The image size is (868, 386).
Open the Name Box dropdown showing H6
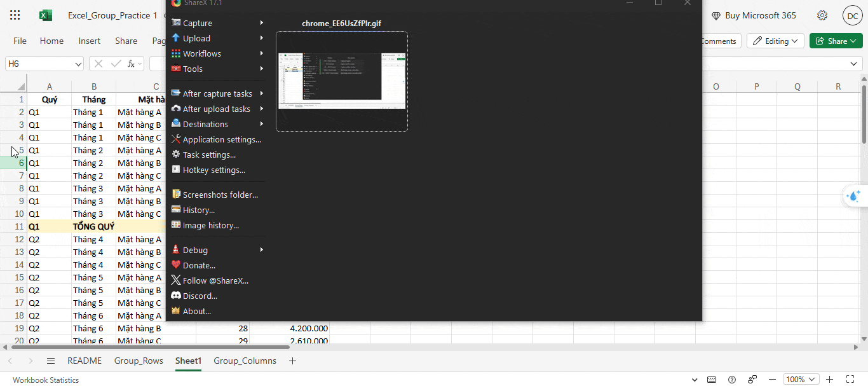point(79,64)
